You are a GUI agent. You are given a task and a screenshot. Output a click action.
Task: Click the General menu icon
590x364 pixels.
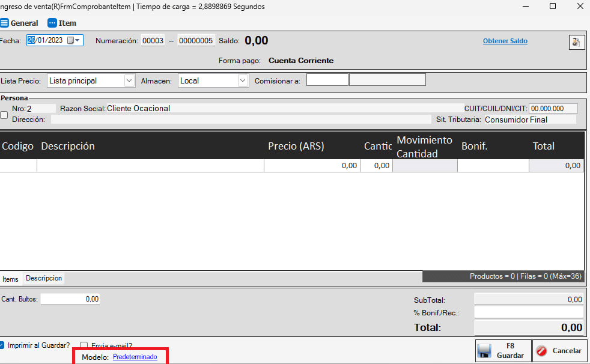coord(4,23)
